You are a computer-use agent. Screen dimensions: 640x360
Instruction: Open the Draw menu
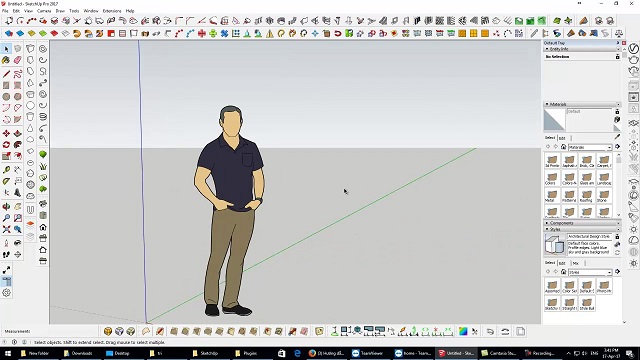coord(60,11)
